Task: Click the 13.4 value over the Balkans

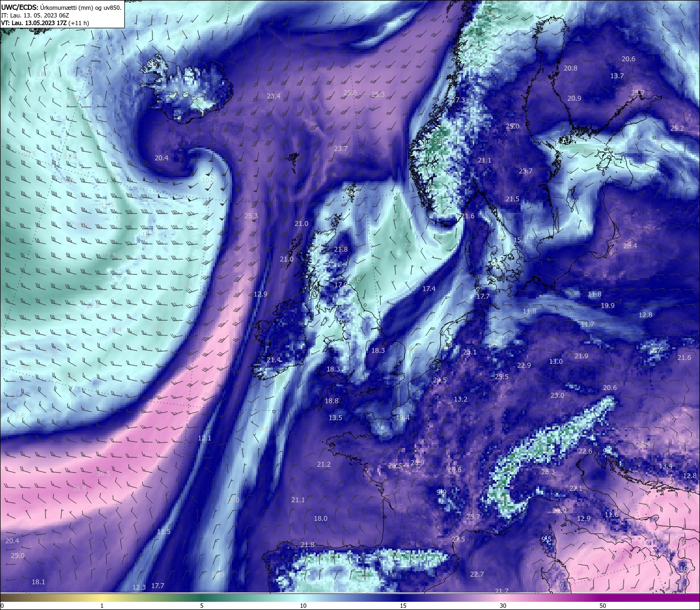Action: click(x=666, y=466)
